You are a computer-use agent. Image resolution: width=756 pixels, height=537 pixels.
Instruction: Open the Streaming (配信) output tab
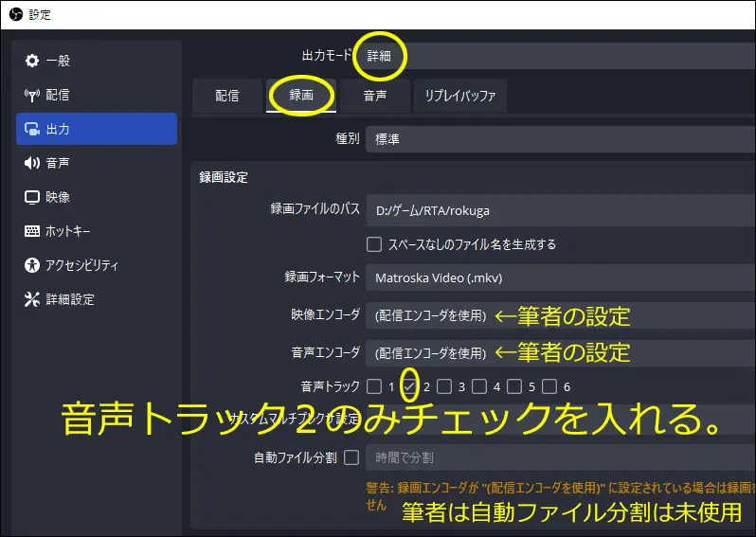(x=226, y=96)
